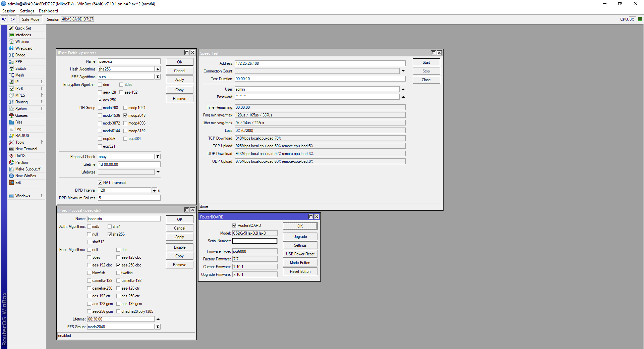Click Make Supout.rf

27,169
